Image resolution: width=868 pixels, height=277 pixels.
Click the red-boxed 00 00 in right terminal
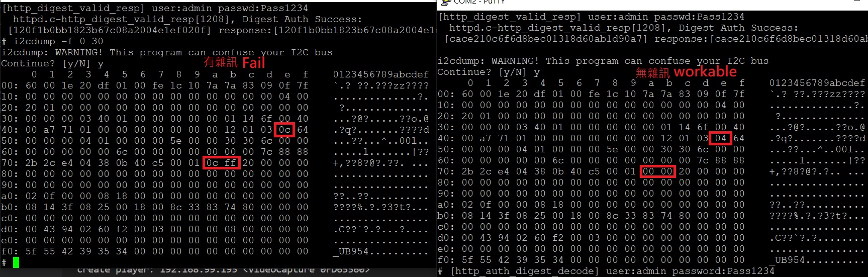click(658, 171)
